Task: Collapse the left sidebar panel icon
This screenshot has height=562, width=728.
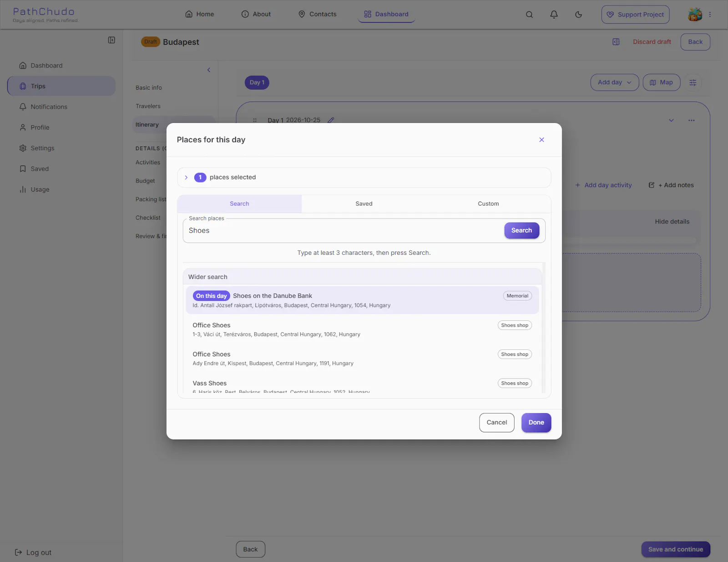Action: [111, 40]
